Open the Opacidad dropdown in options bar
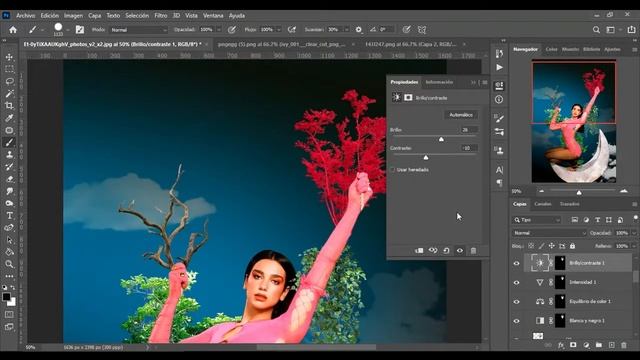Viewport: 640px width, 360px height. pos(219,30)
